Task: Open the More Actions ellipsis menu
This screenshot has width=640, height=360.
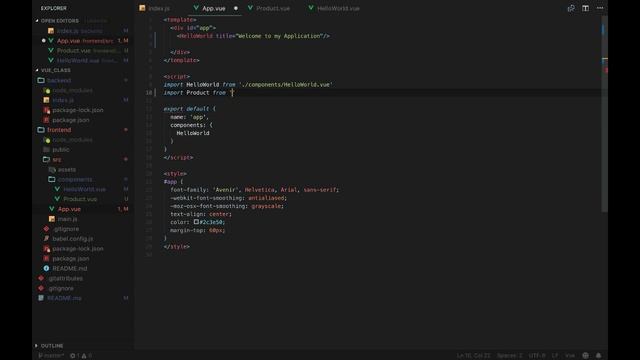Action: coord(600,8)
